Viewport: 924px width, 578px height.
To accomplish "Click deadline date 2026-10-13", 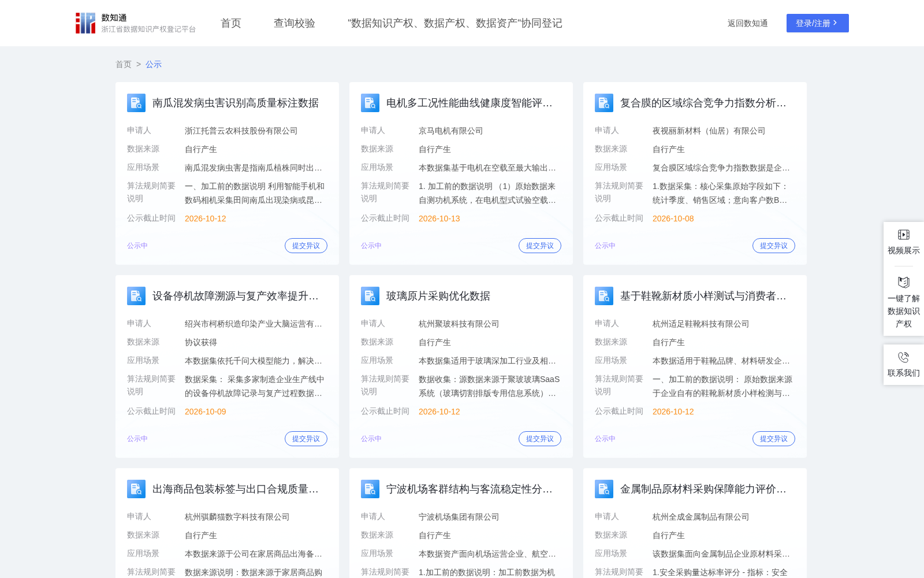I will coord(439,218).
